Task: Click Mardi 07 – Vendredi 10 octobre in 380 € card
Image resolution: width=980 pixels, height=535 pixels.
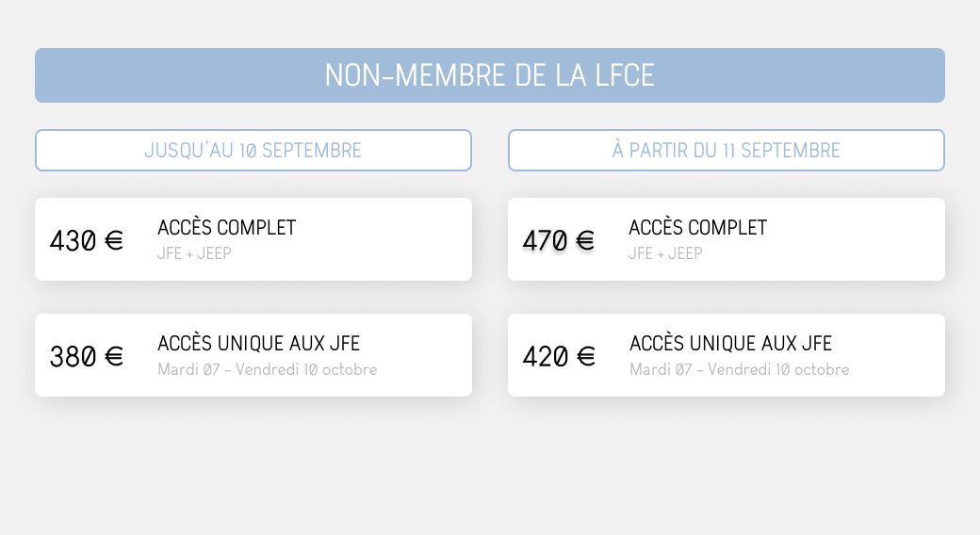Action: (x=268, y=369)
